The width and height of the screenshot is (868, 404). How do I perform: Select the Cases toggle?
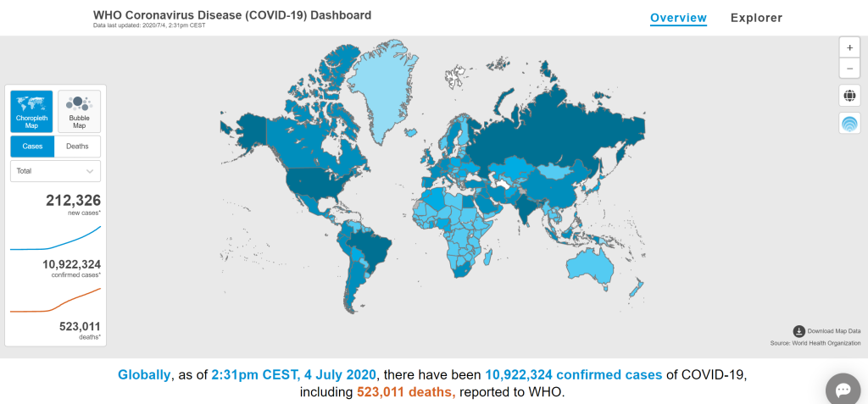coord(33,147)
